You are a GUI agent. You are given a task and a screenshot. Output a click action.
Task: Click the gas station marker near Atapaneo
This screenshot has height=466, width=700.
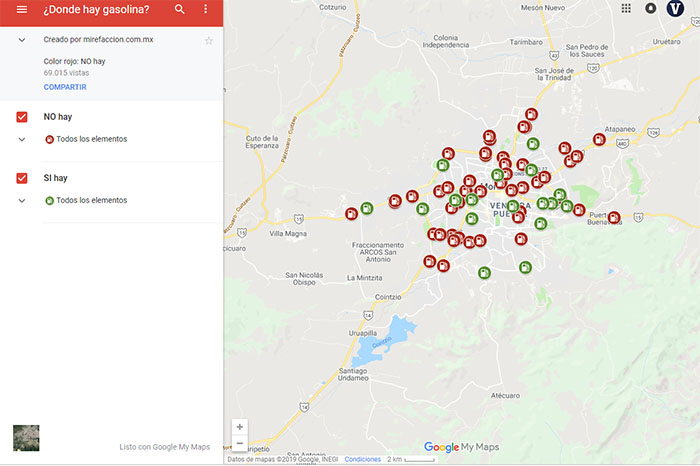[599, 140]
